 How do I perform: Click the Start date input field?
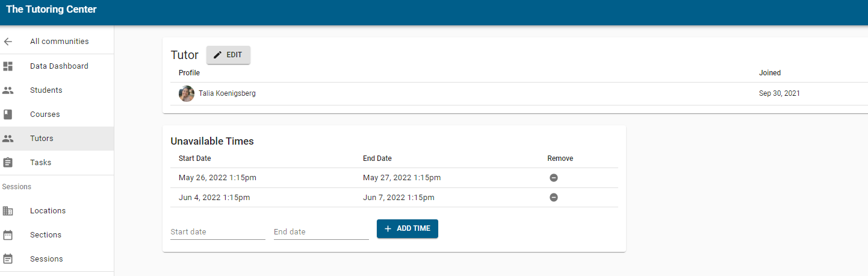pos(218,232)
